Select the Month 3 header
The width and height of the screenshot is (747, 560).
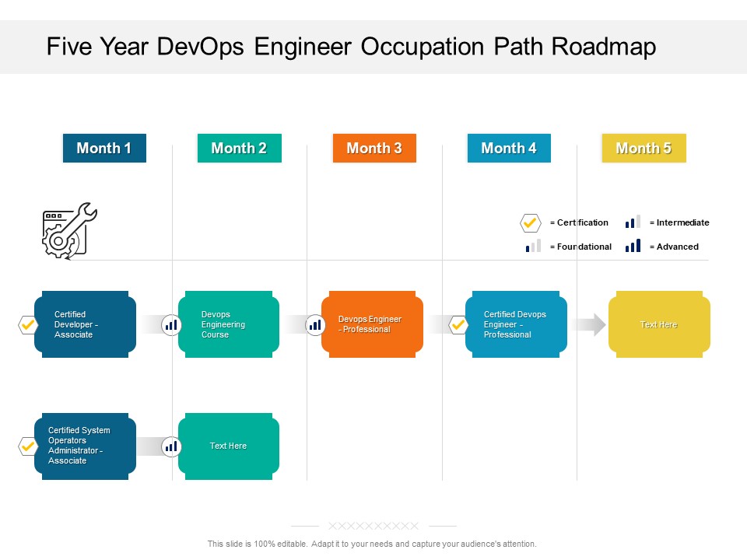click(374, 148)
